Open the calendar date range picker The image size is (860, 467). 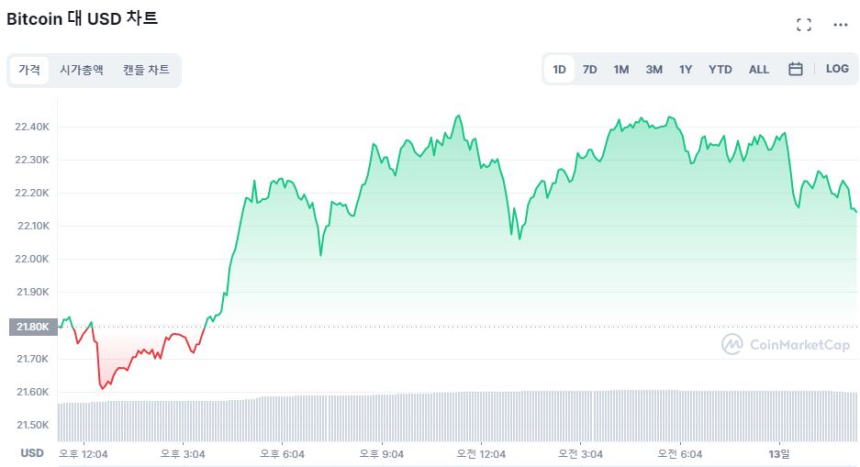tap(796, 69)
